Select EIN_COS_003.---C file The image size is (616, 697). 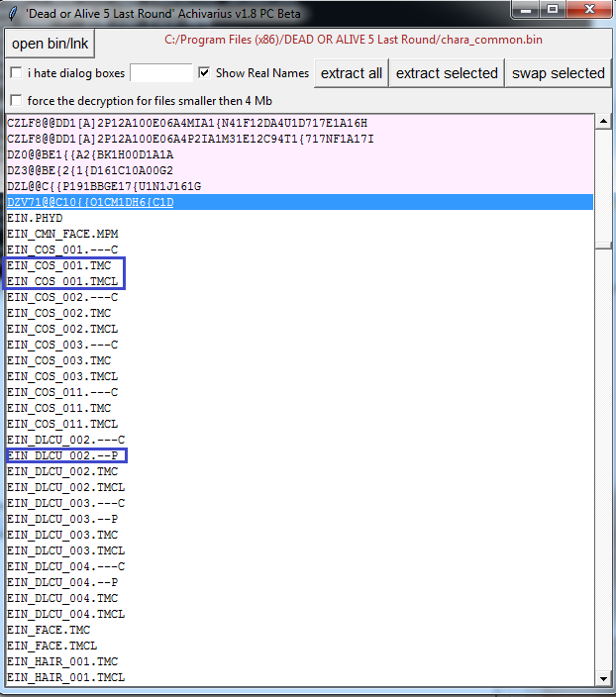click(300, 345)
